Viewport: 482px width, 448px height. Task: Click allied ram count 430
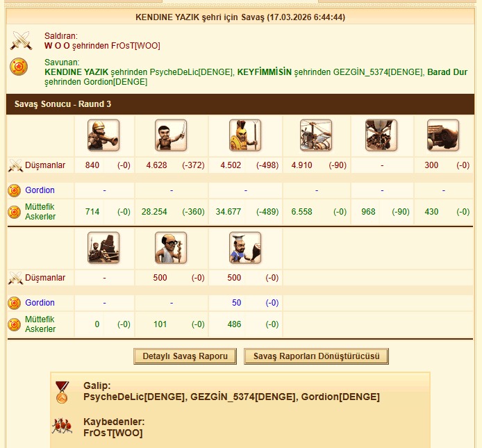click(x=431, y=212)
